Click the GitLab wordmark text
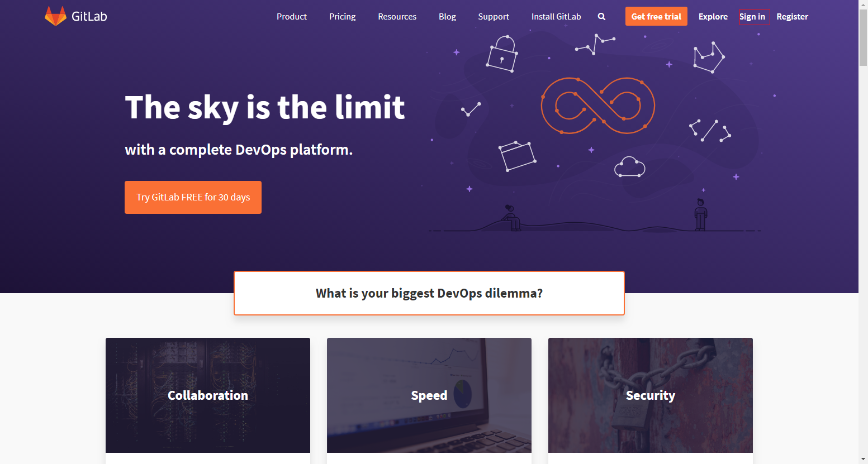868x464 pixels. coord(89,16)
